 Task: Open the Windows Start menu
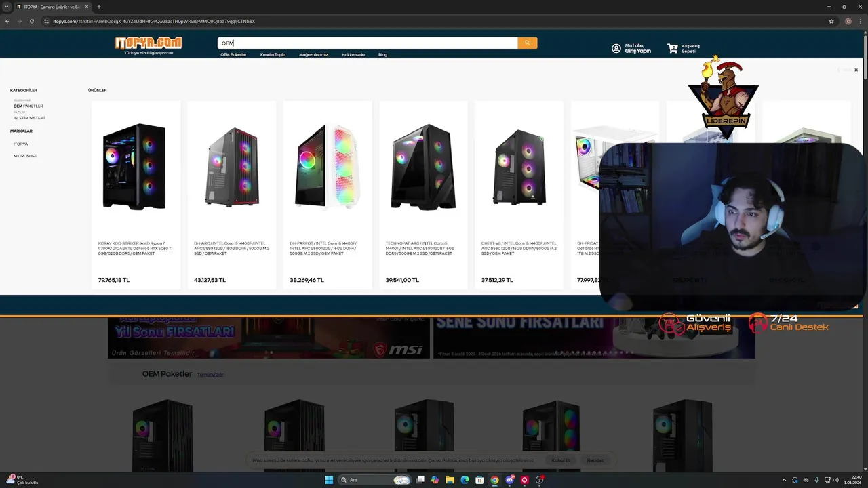tap(329, 480)
